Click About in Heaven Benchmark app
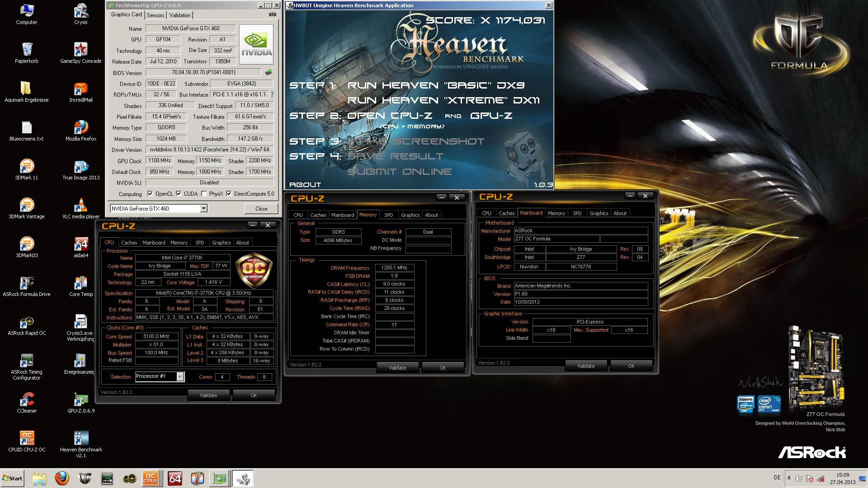The height and width of the screenshot is (488, 868). coord(305,185)
